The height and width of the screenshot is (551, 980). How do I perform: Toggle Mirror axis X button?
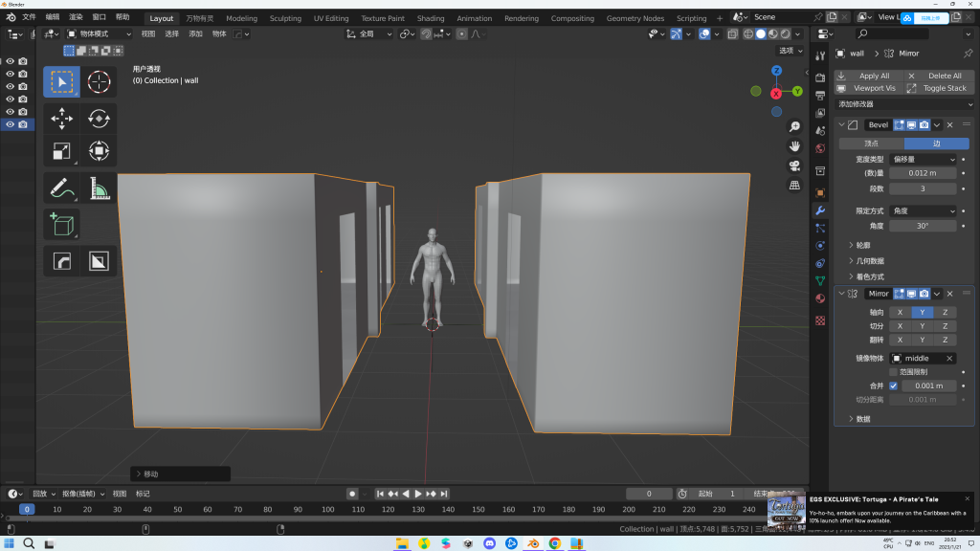coord(900,313)
